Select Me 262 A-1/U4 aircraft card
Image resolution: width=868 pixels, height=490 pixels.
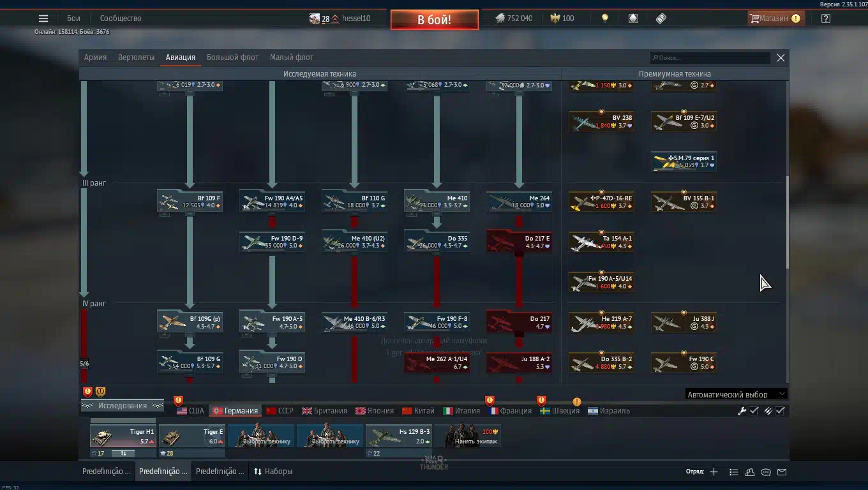coord(437,362)
